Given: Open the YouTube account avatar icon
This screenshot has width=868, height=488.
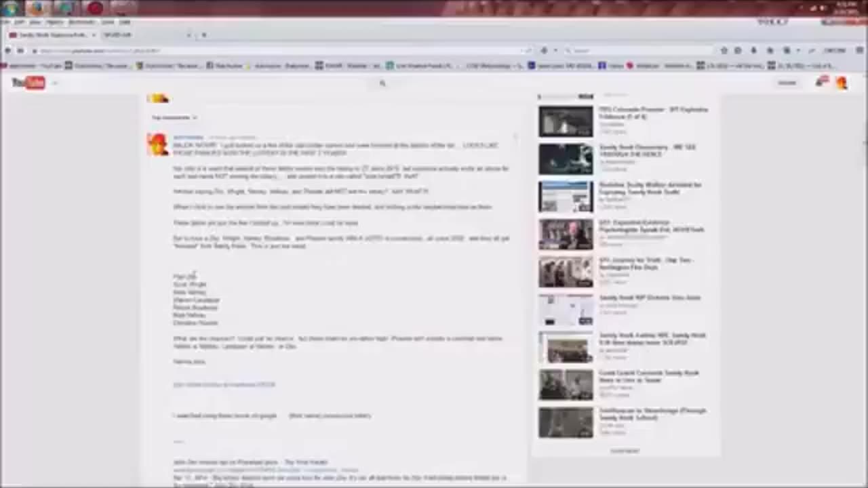Looking at the screenshot, I should (842, 83).
